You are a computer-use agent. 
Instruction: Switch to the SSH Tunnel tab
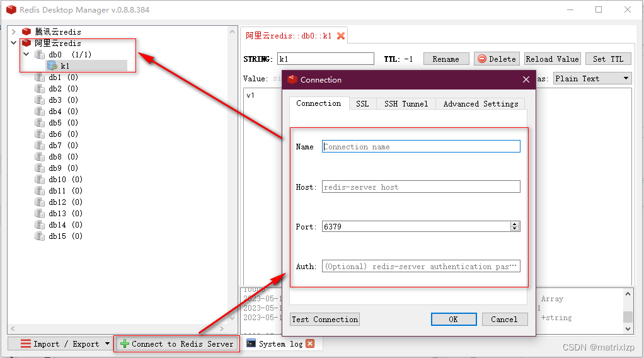406,104
